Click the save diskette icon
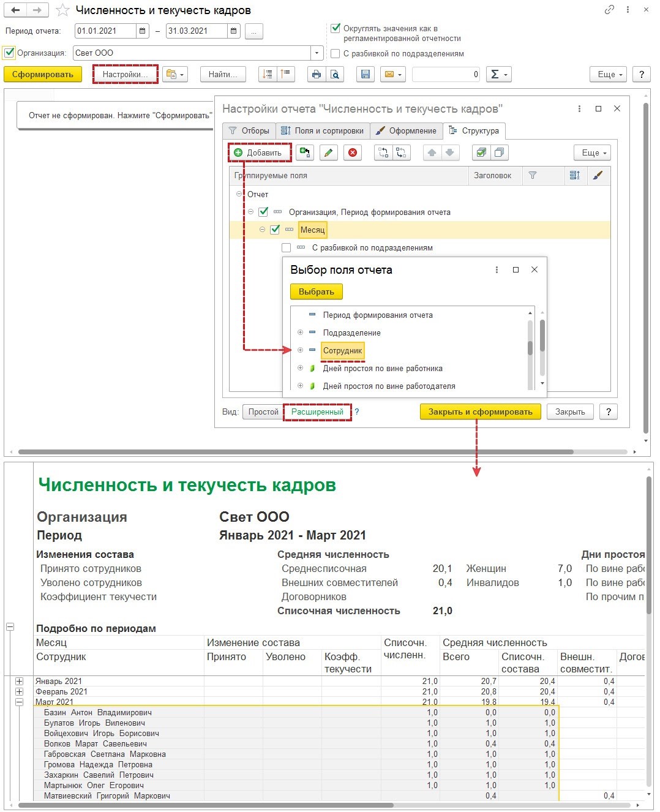The height and width of the screenshot is (812, 660). click(366, 75)
